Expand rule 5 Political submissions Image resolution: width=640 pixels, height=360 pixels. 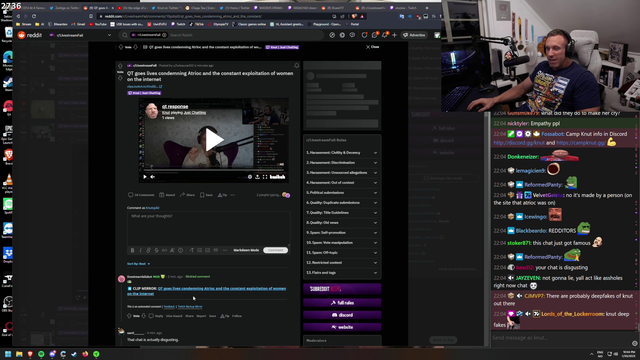342,193
